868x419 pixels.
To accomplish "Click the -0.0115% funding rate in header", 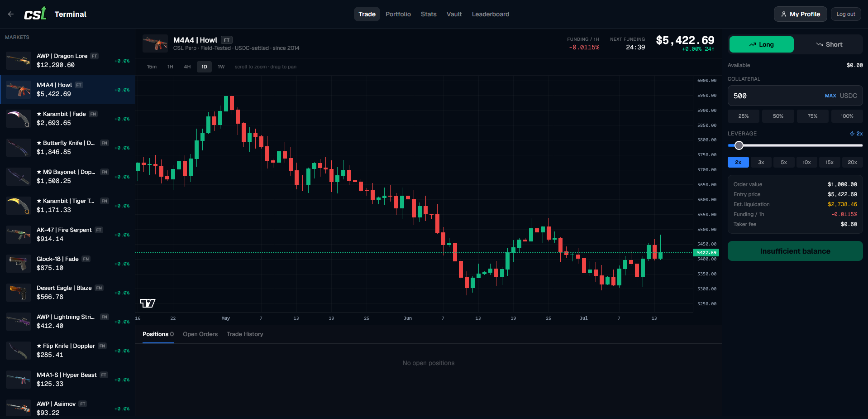I will tap(584, 48).
